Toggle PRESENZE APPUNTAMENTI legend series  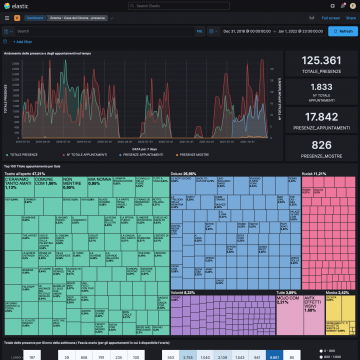[x=141, y=155]
